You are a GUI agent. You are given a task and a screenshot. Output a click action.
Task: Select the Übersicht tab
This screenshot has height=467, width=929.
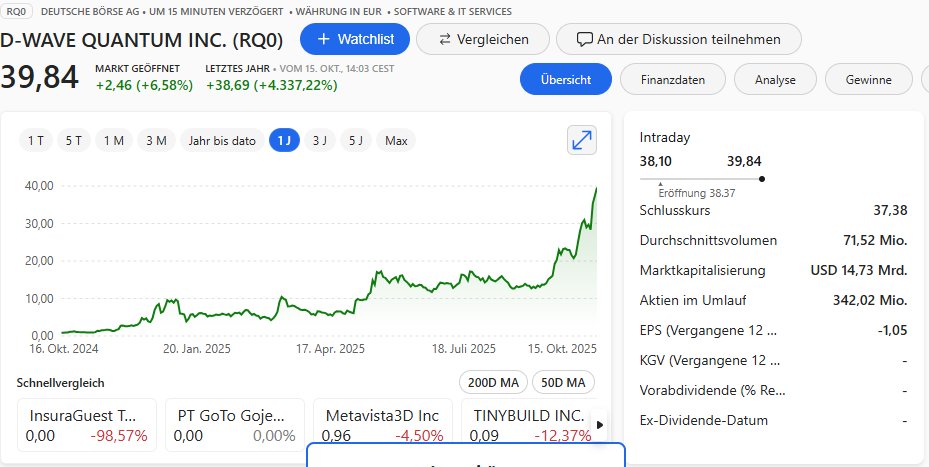tap(566, 79)
